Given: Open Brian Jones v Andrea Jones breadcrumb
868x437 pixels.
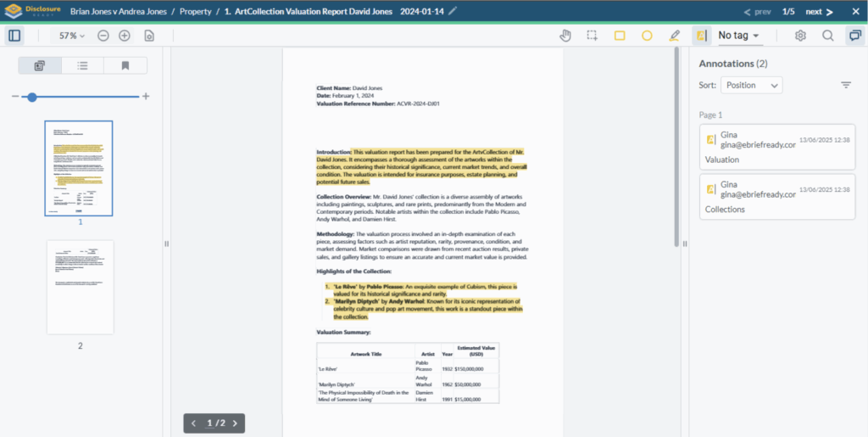Looking at the screenshot, I should point(119,12).
